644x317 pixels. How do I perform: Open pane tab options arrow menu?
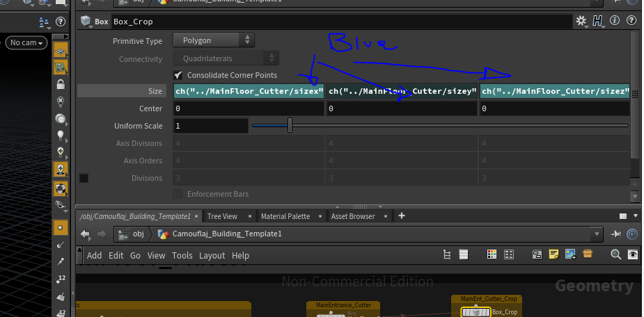634,216
